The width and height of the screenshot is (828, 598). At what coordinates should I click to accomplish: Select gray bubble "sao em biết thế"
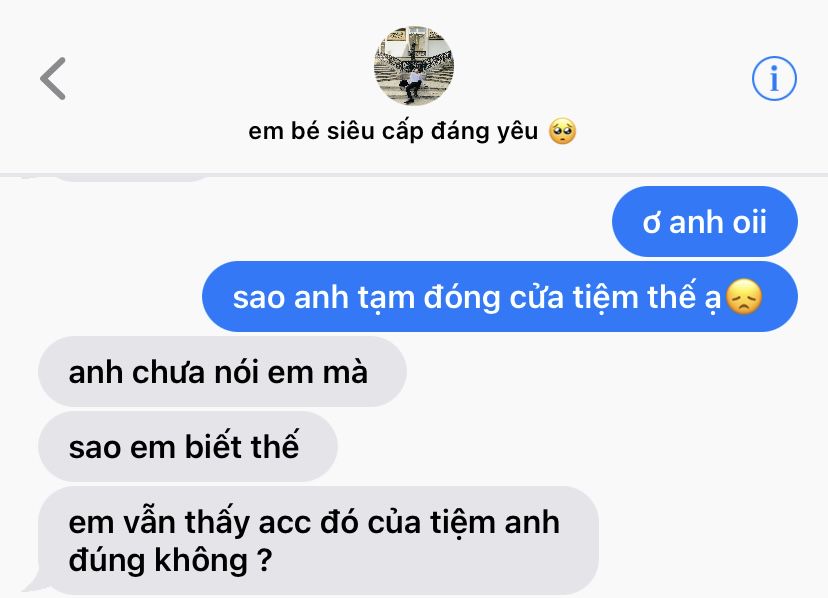point(187,446)
